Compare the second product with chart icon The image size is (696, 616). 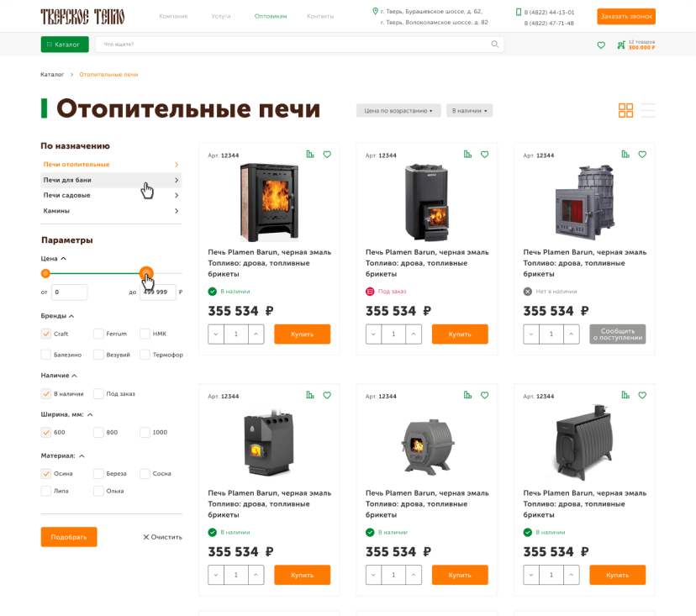(x=468, y=154)
